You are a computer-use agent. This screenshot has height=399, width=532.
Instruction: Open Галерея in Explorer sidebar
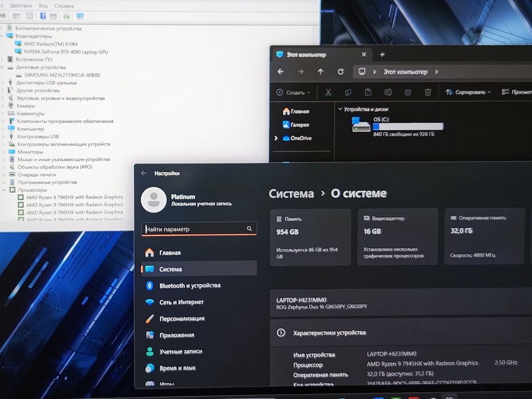[x=295, y=124]
